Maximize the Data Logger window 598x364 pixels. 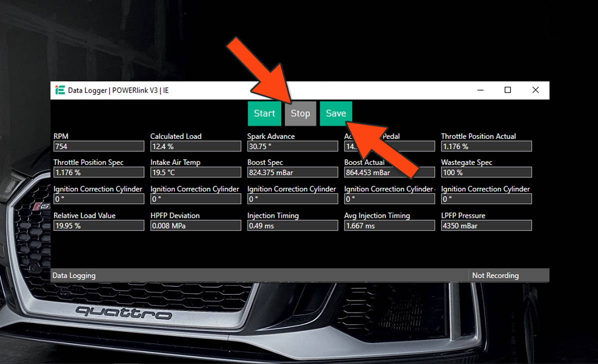[x=507, y=90]
